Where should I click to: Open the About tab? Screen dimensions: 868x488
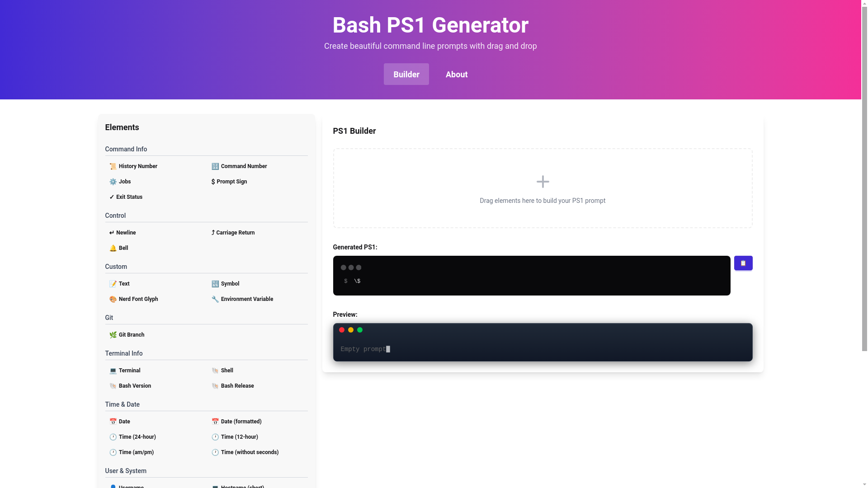pos(457,74)
